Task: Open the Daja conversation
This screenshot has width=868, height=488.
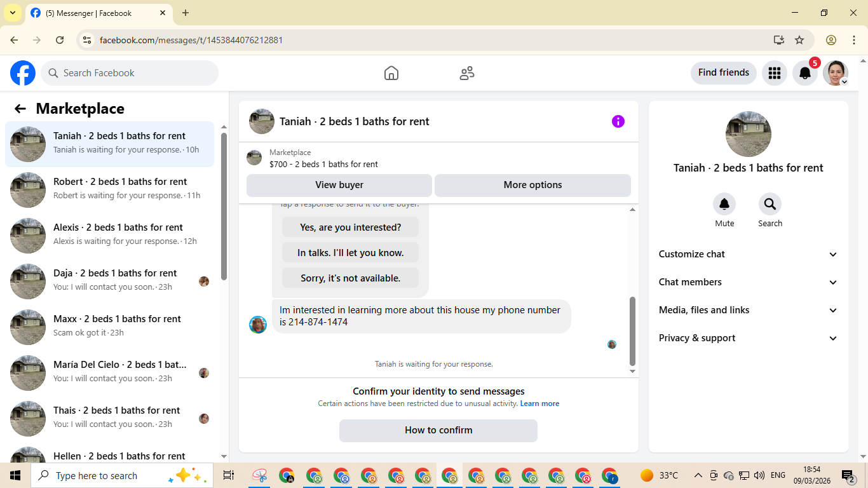Action: point(109,281)
